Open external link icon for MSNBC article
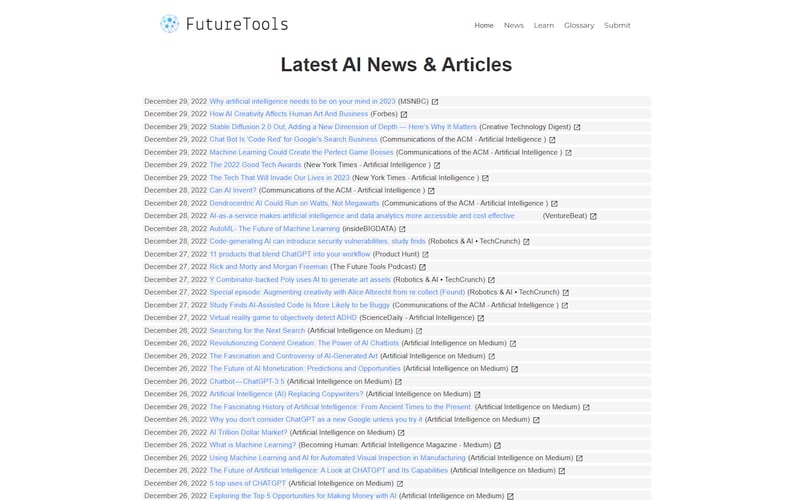The height and width of the screenshot is (500, 800). pos(435,102)
